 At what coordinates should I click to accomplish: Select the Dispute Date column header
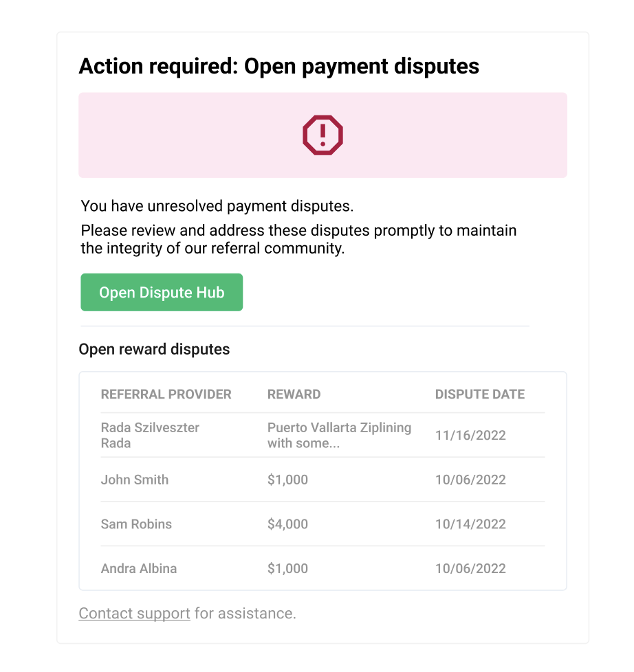480,394
